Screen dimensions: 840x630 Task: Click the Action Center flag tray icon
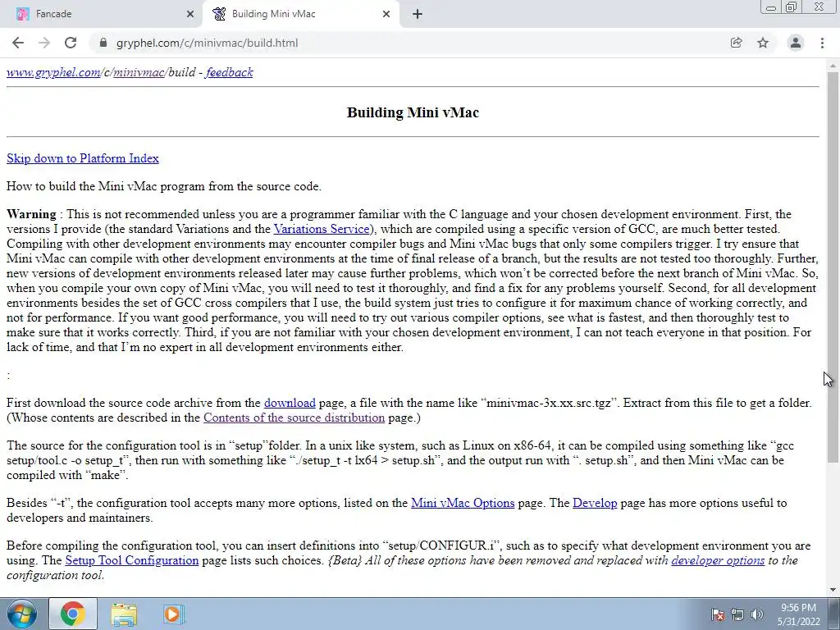[x=718, y=614]
